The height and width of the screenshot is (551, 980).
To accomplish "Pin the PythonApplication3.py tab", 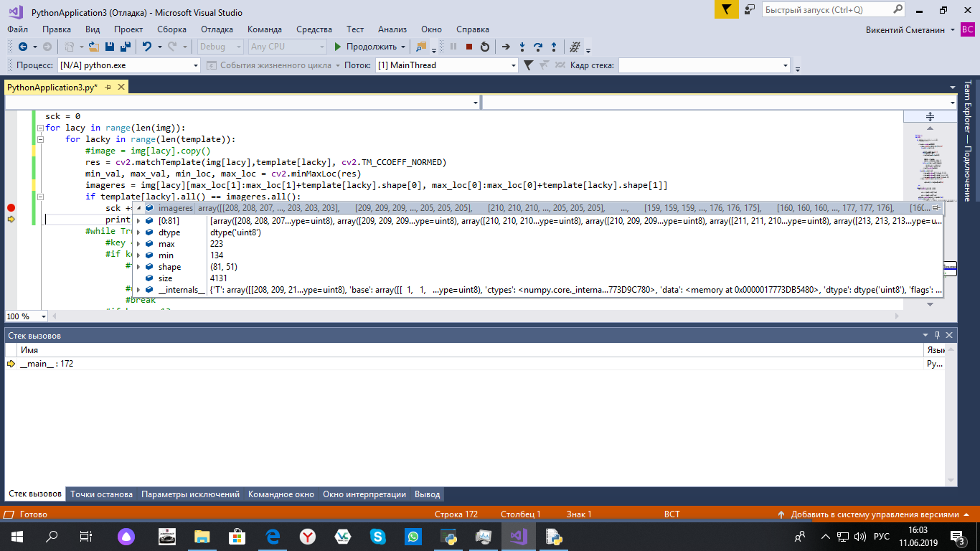I will tap(108, 87).
